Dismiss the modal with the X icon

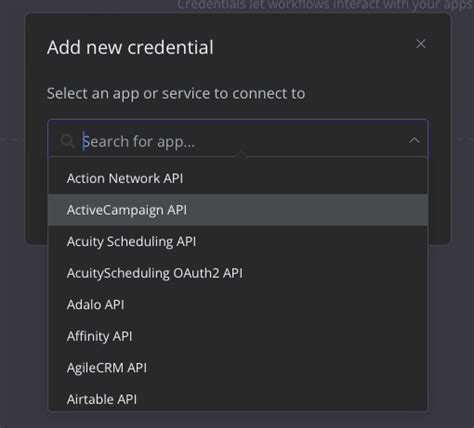(x=421, y=44)
